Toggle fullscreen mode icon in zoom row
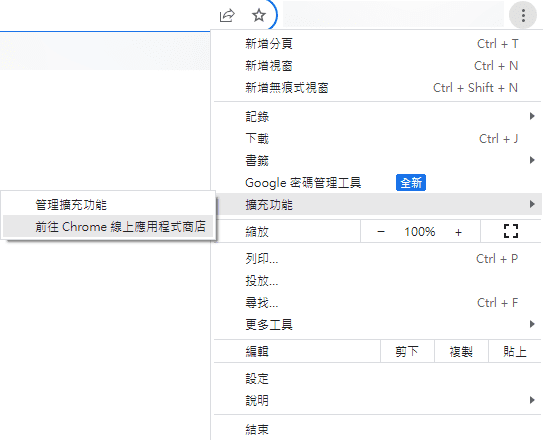 (511, 231)
